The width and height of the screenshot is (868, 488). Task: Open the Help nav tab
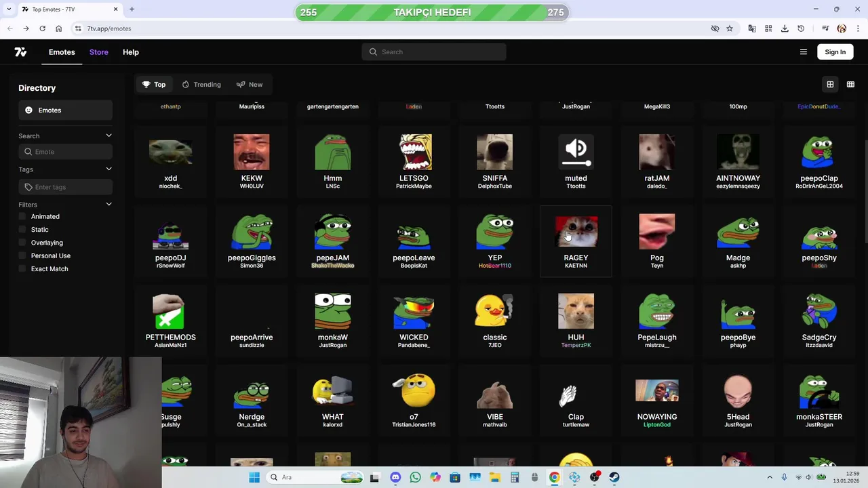(x=131, y=52)
